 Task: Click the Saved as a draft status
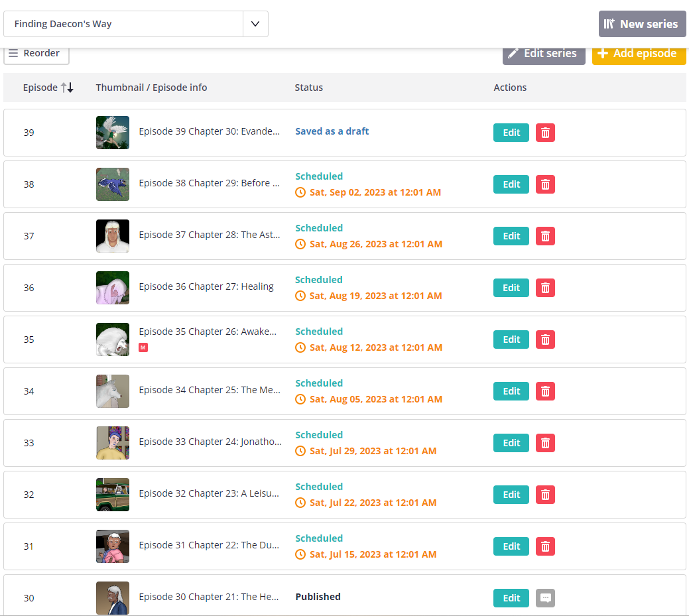(332, 131)
